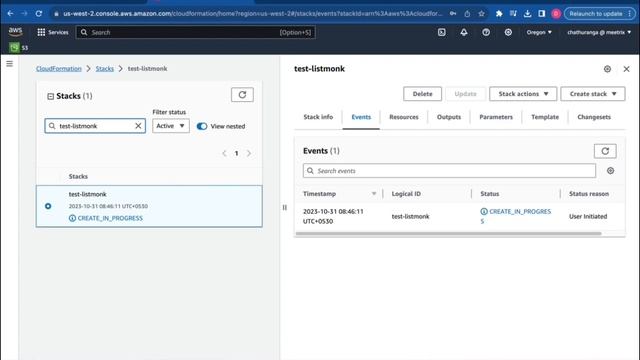
Task: Focus the AWS console search bar
Action: tap(195, 32)
